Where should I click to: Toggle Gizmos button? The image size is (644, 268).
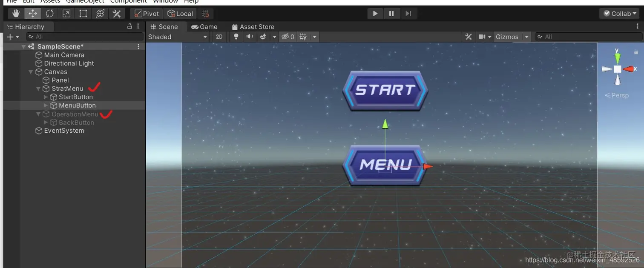(x=507, y=37)
